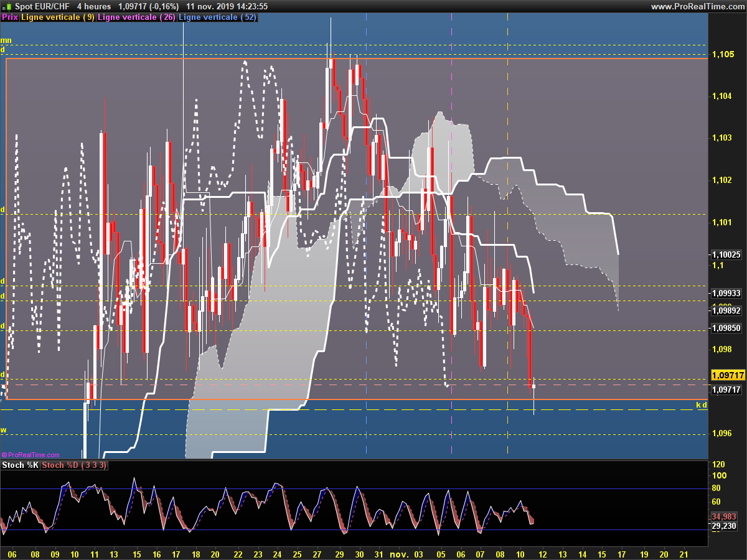Click the 1,096 price axis label
Viewport: 747px width, 560px height.
click(723, 433)
